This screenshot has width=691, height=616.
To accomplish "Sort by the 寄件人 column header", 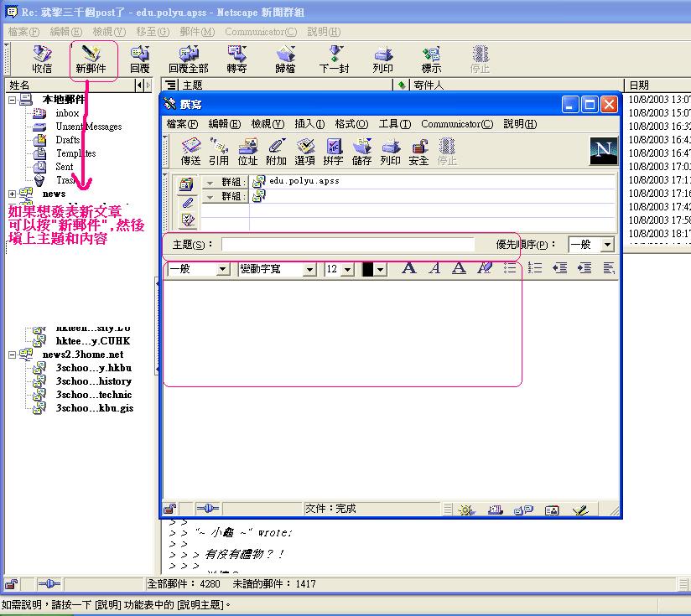I will [516, 85].
